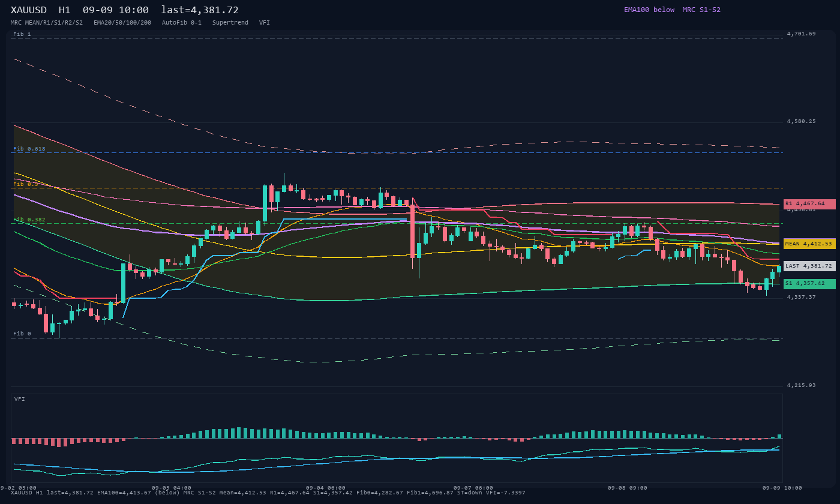This screenshot has width=840, height=504.
Task: Click the 09-09 10:00 time axis label
Action: 782,488
